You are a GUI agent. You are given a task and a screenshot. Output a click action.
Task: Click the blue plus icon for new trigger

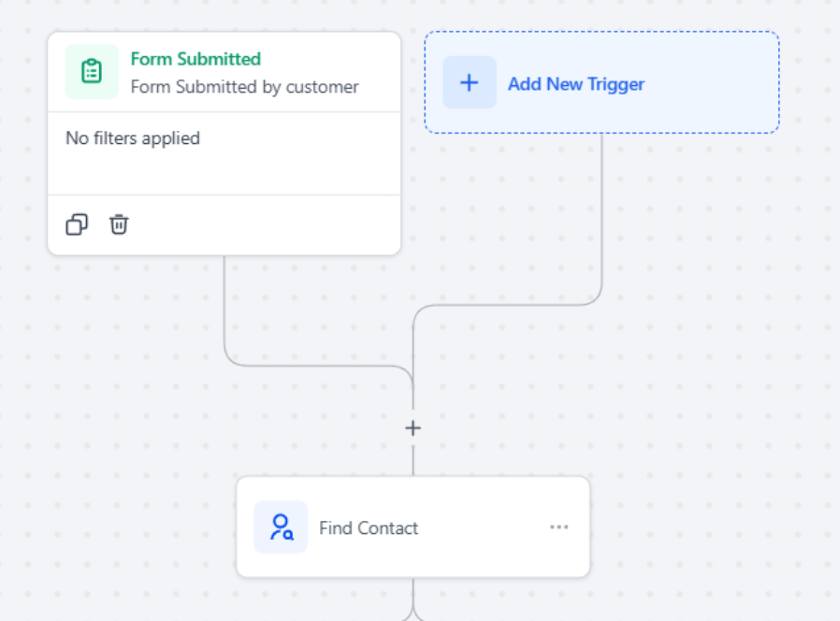tap(470, 82)
